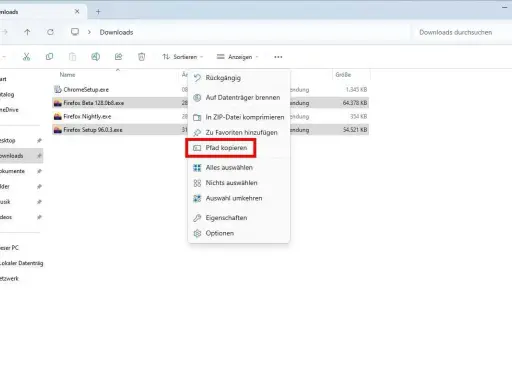512x384 pixels.
Task: Open the Anzeigen dropdown
Action: click(x=237, y=57)
